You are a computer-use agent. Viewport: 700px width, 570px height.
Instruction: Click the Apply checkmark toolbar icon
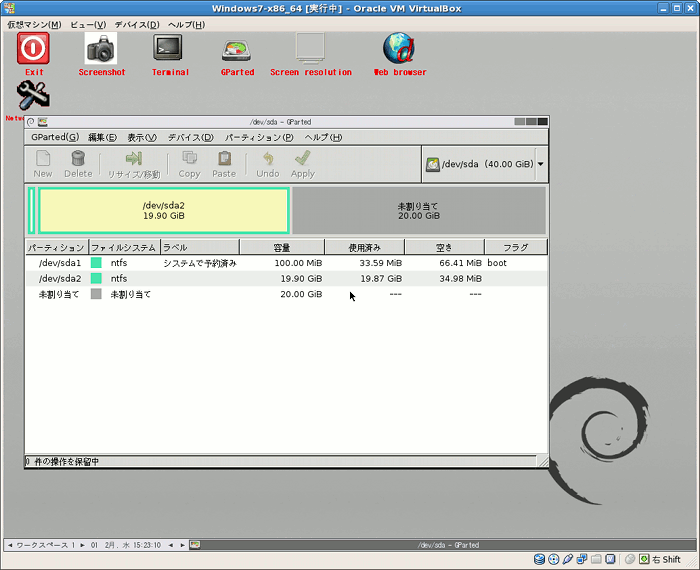[302, 164]
